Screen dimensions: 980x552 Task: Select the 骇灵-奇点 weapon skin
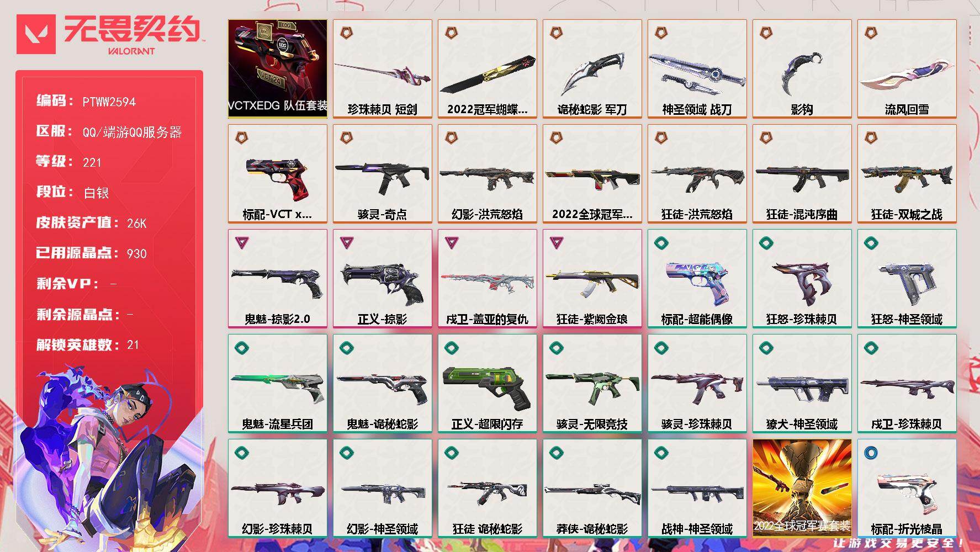[383, 174]
